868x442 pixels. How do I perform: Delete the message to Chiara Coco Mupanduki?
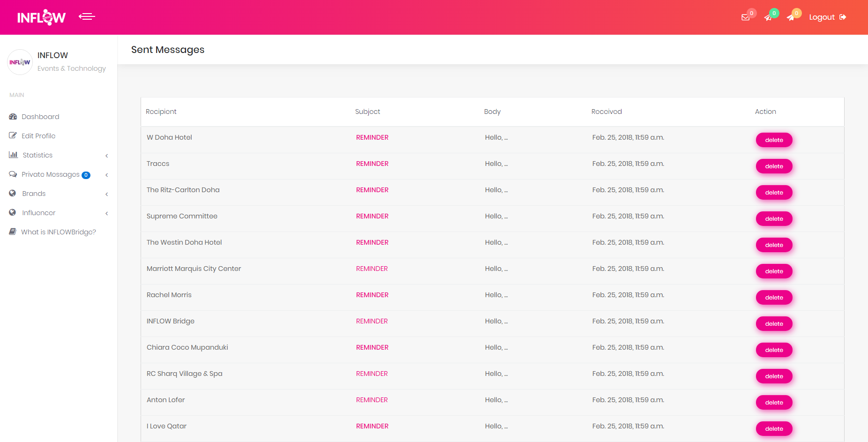pyautogui.click(x=774, y=350)
